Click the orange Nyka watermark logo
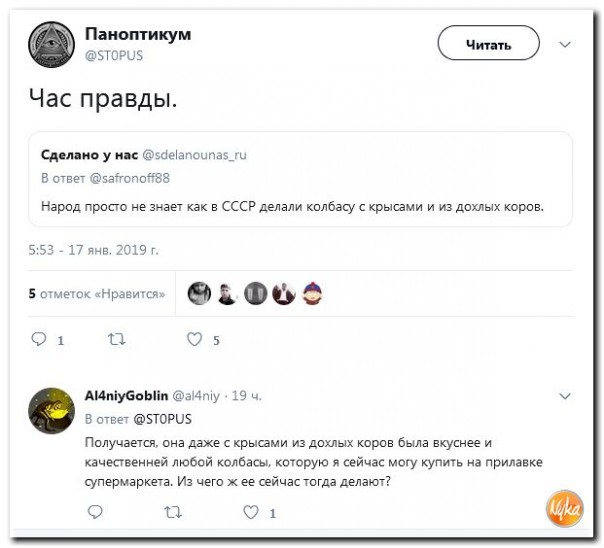Viewport: 604px width, 548px height. [x=565, y=509]
